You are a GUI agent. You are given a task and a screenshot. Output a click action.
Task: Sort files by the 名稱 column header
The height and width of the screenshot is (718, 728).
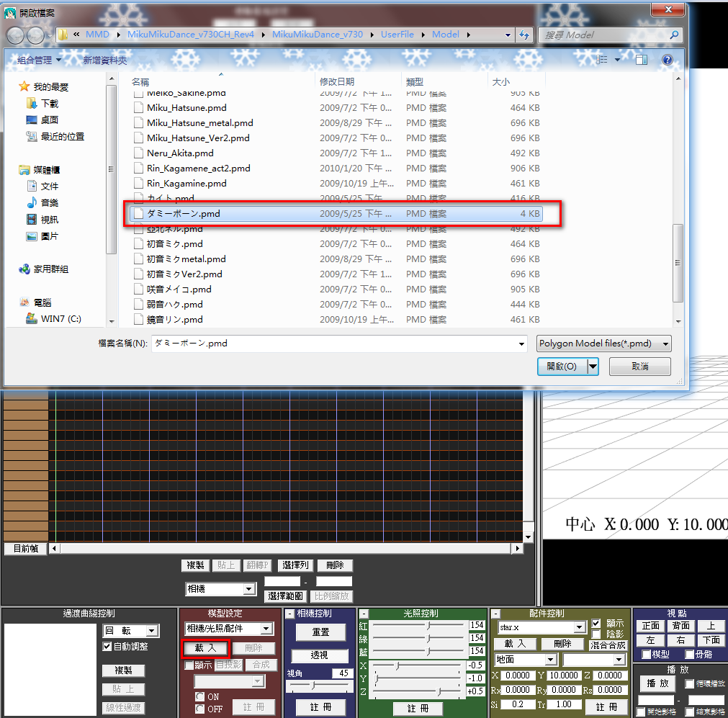[140, 82]
